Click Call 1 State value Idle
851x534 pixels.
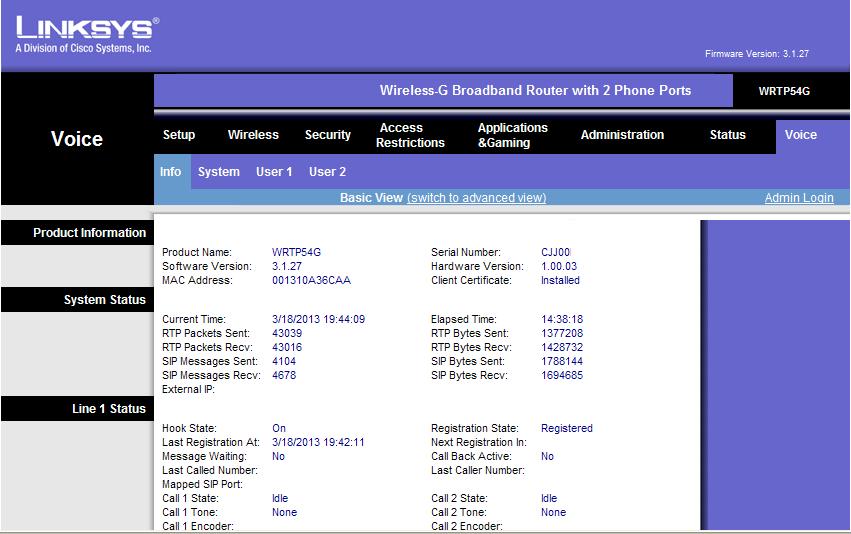[x=280, y=498]
